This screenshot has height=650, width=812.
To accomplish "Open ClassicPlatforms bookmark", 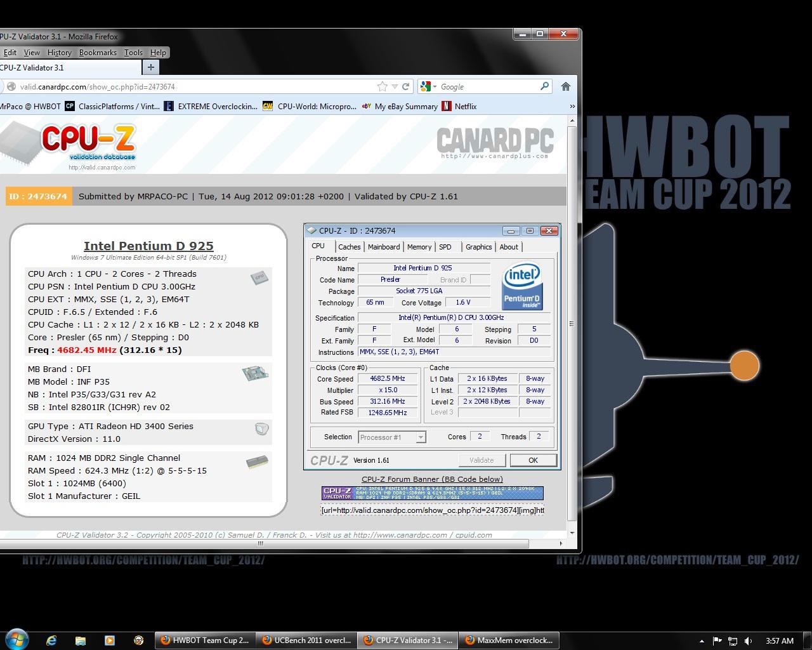I will 113,106.
